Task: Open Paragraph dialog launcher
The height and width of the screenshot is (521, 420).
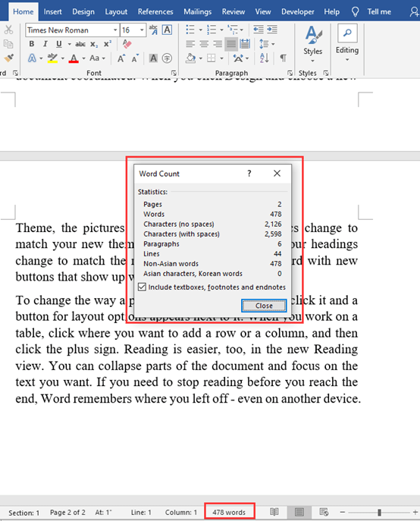Action: coord(290,73)
